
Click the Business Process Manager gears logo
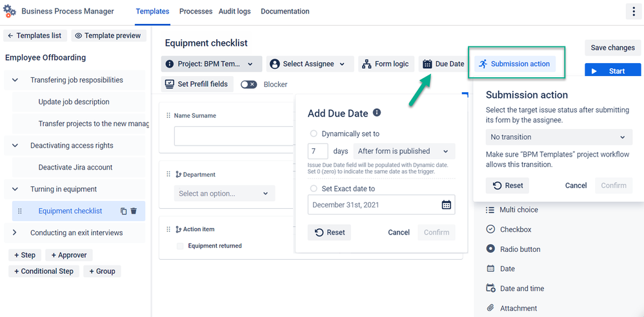point(10,11)
